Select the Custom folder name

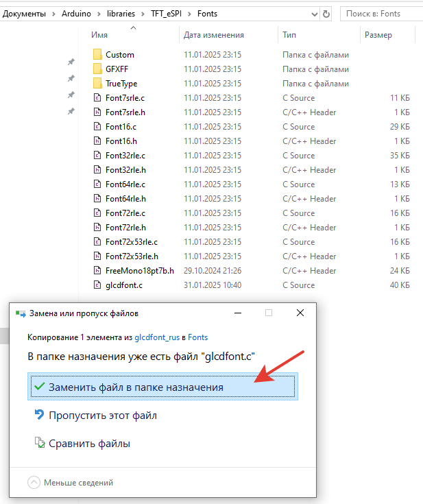pos(120,55)
